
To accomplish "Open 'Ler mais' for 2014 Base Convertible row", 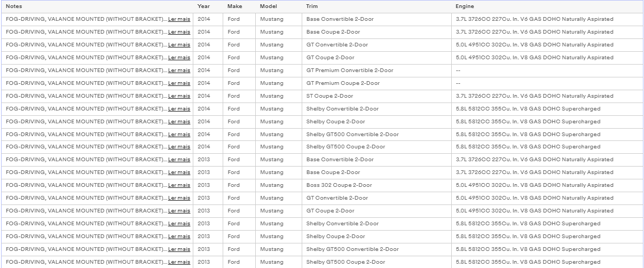I will (179, 19).
